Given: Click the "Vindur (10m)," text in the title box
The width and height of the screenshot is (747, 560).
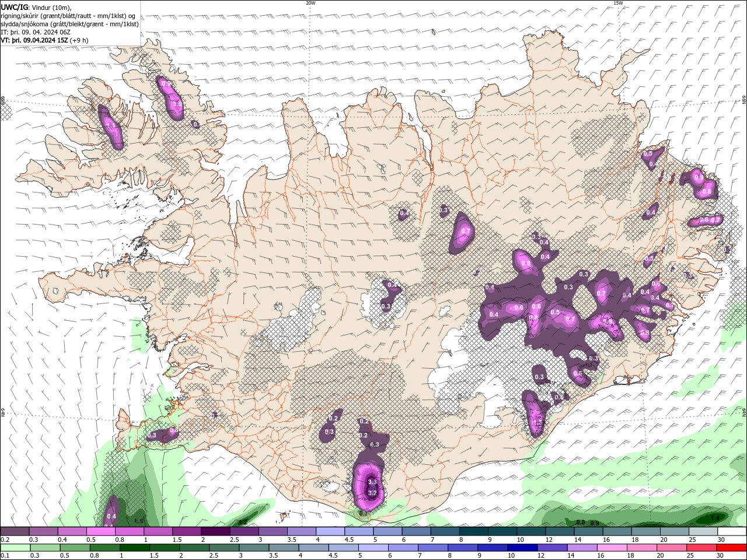Looking at the screenshot, I should point(51,7).
